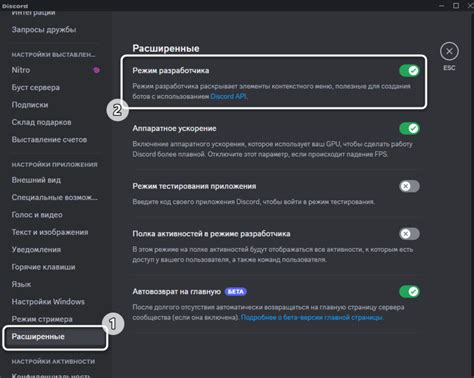Open Запросы дружбы settings
The image size is (474, 378).
point(44,30)
